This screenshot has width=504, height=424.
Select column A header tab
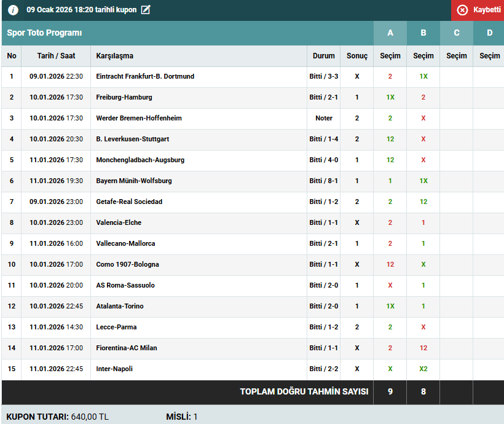[x=390, y=33]
